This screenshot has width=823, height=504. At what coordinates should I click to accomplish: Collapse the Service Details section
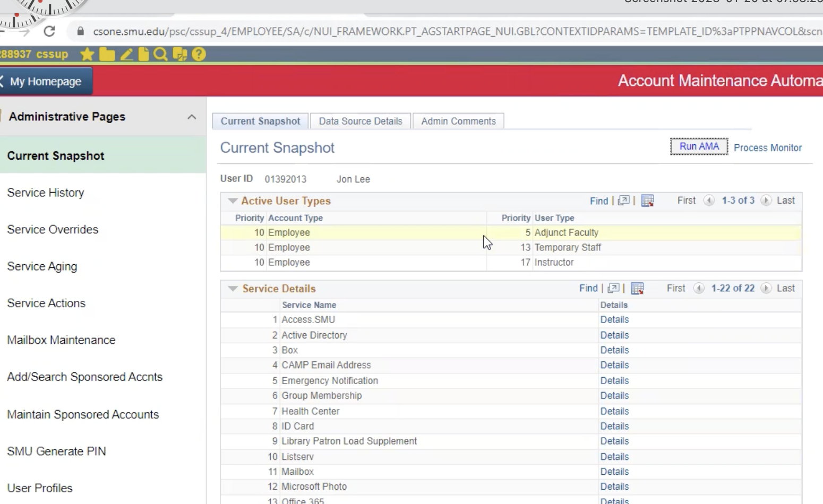[233, 289]
